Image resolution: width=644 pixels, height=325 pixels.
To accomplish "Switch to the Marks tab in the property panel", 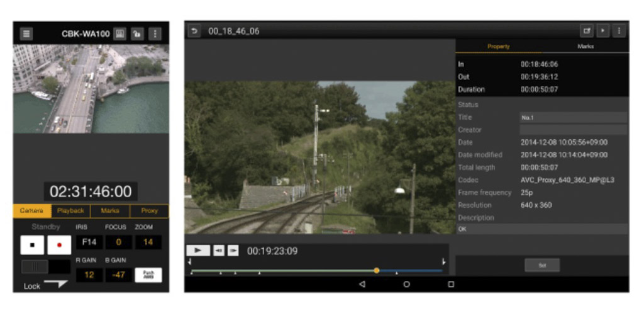I will point(585,47).
